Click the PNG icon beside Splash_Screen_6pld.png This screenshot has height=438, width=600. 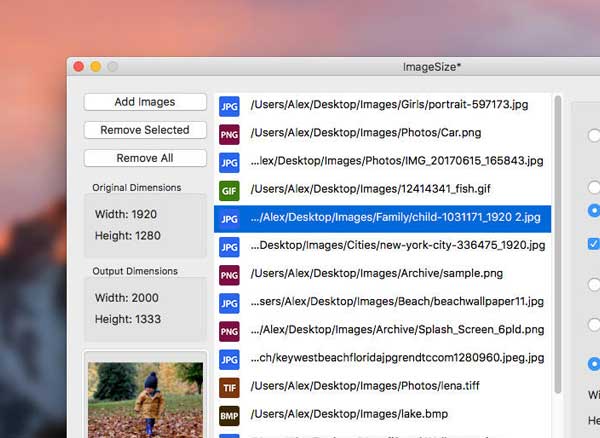tap(229, 331)
